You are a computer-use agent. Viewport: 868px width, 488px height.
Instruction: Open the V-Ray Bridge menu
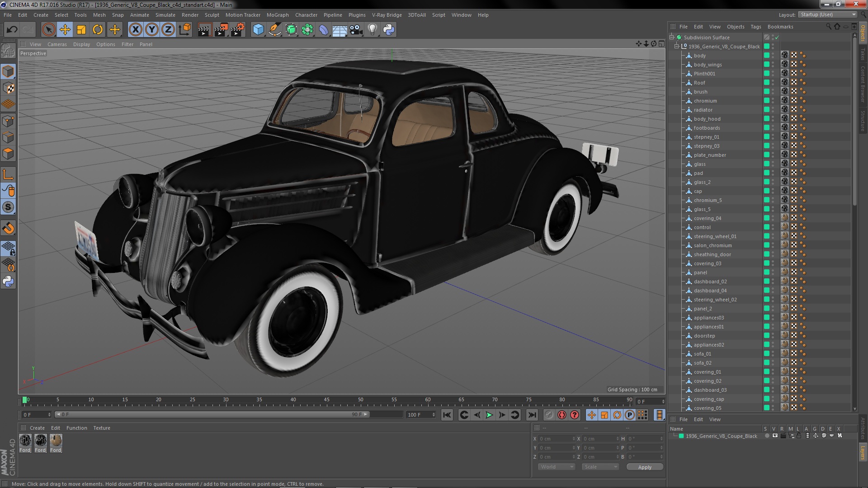tap(387, 15)
